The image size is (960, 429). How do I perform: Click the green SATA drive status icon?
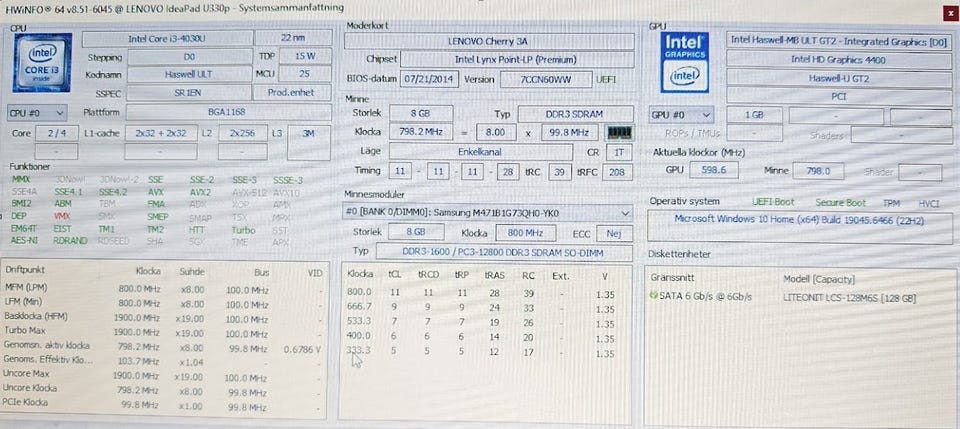tap(654, 296)
